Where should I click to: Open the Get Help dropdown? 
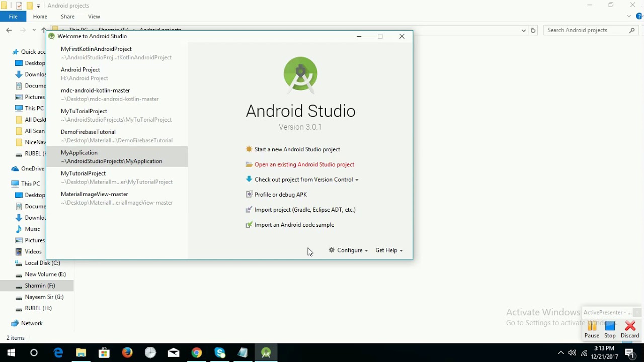(389, 250)
